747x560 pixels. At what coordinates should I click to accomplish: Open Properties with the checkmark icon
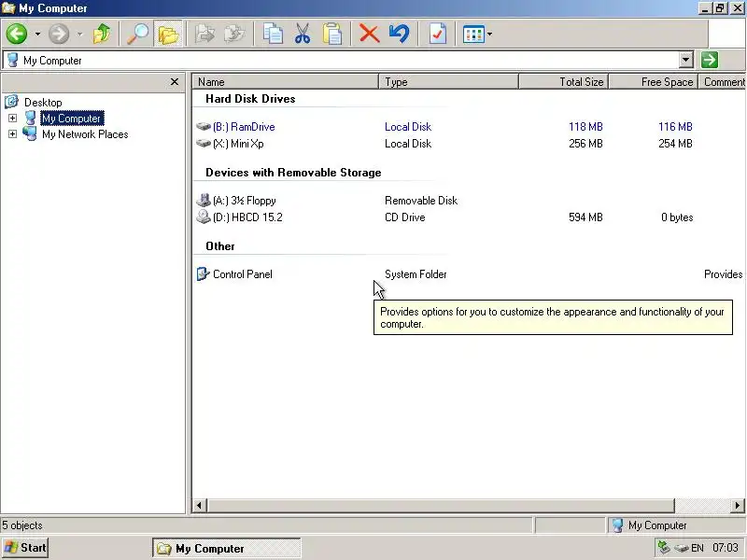point(438,34)
